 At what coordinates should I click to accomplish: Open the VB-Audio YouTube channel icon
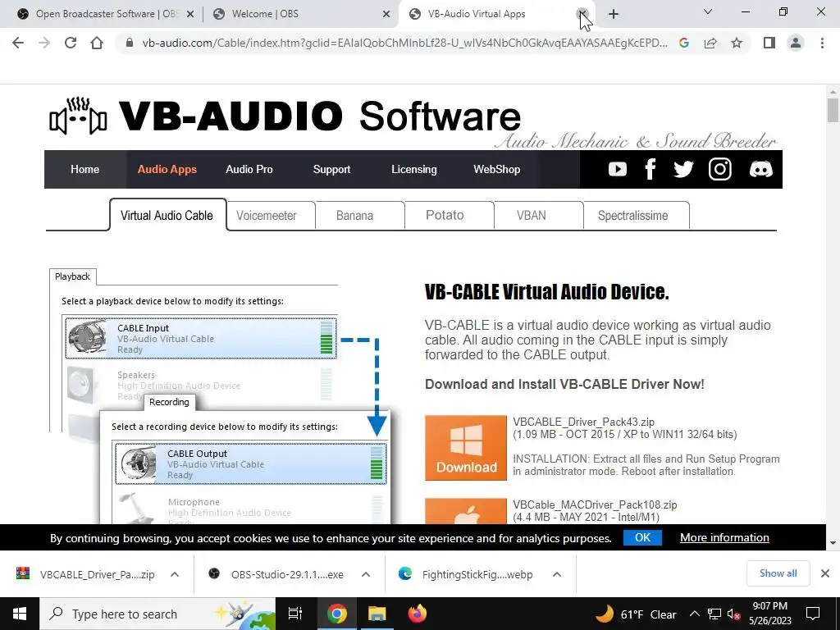click(x=617, y=169)
